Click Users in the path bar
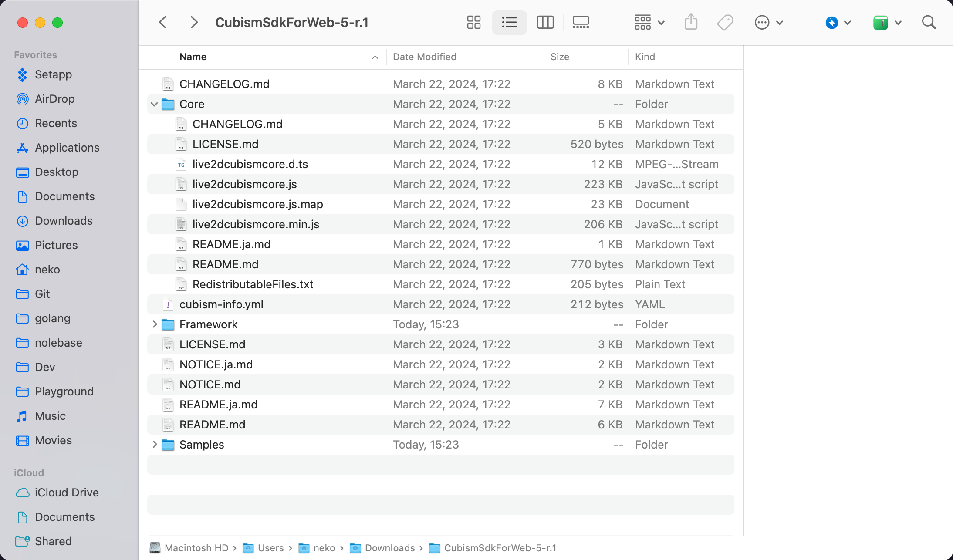This screenshot has height=560, width=953. point(270,548)
